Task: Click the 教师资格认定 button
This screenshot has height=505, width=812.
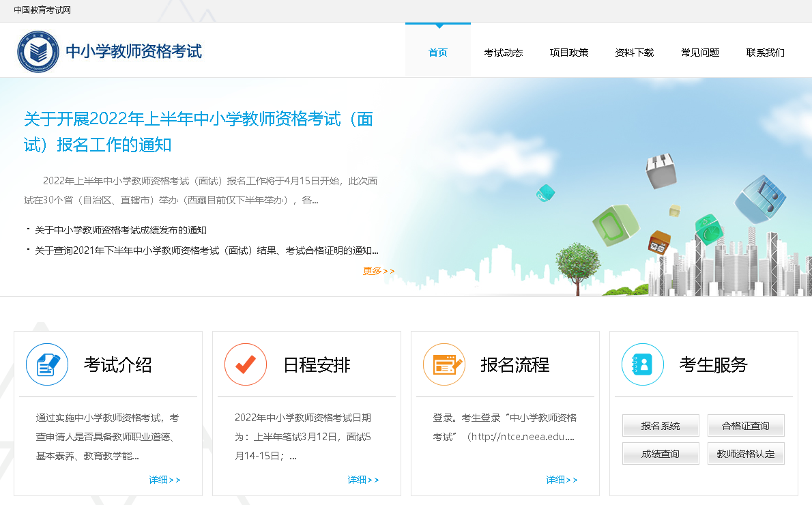Action: 746,454
